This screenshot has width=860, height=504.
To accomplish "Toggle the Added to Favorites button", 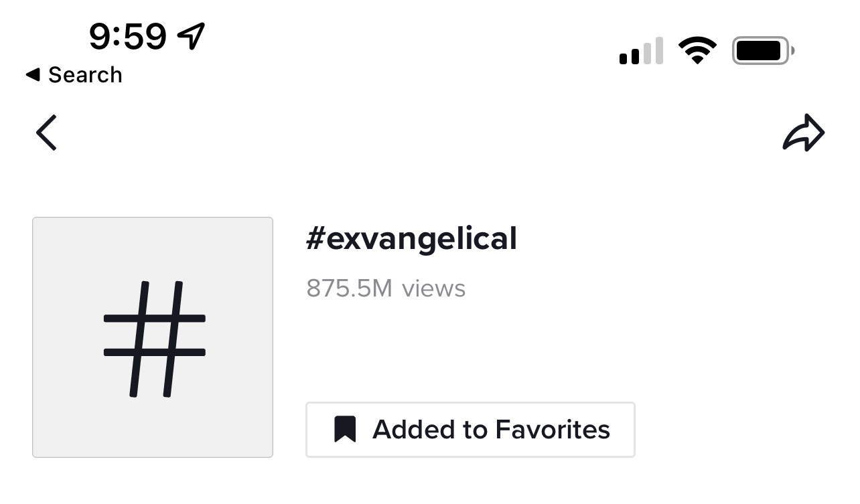I will coord(470,430).
